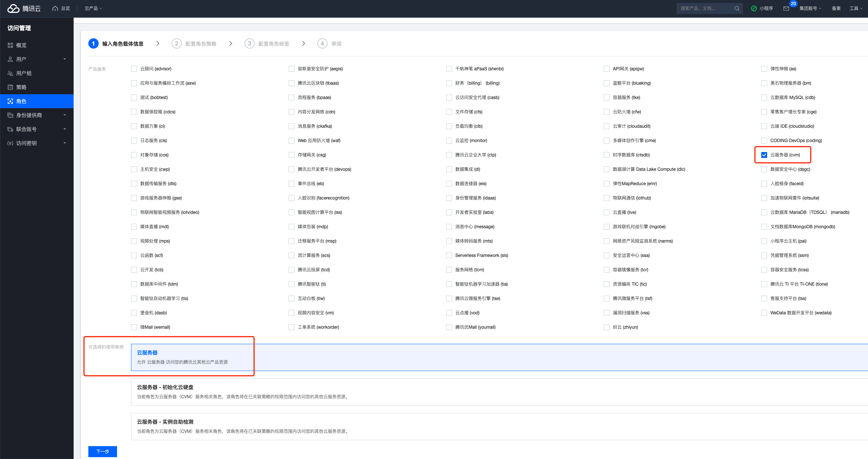Check 微Mall (wemall) checkbox
This screenshot has height=459, width=868.
pyautogui.click(x=134, y=327)
